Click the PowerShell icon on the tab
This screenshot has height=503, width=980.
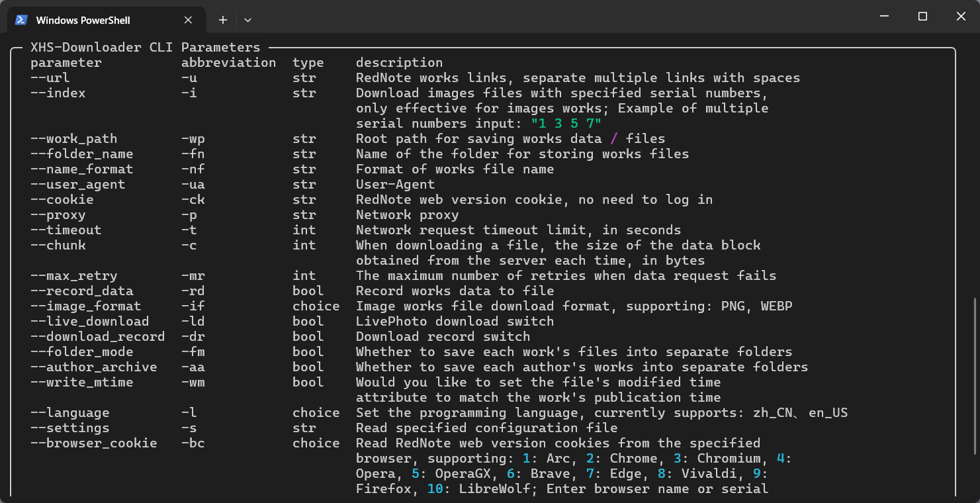22,20
